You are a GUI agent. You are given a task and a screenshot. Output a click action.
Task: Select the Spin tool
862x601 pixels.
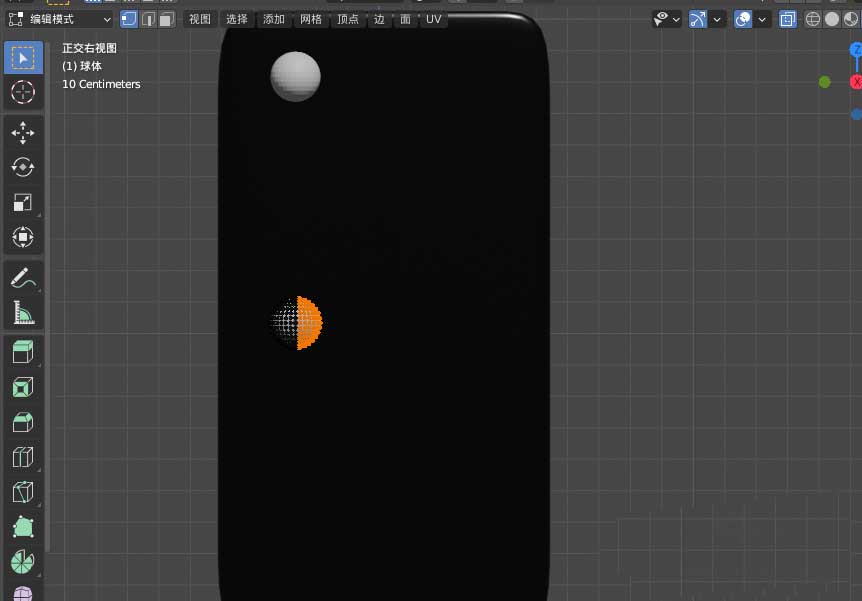click(23, 561)
